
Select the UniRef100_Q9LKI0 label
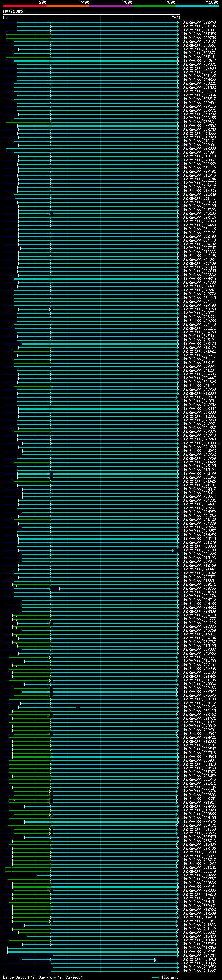(199, 91)
